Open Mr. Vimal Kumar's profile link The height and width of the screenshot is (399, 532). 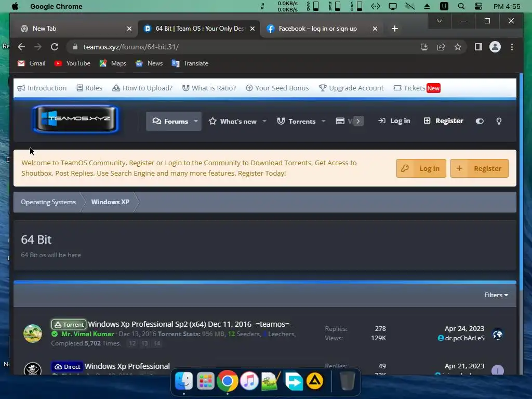(x=87, y=334)
